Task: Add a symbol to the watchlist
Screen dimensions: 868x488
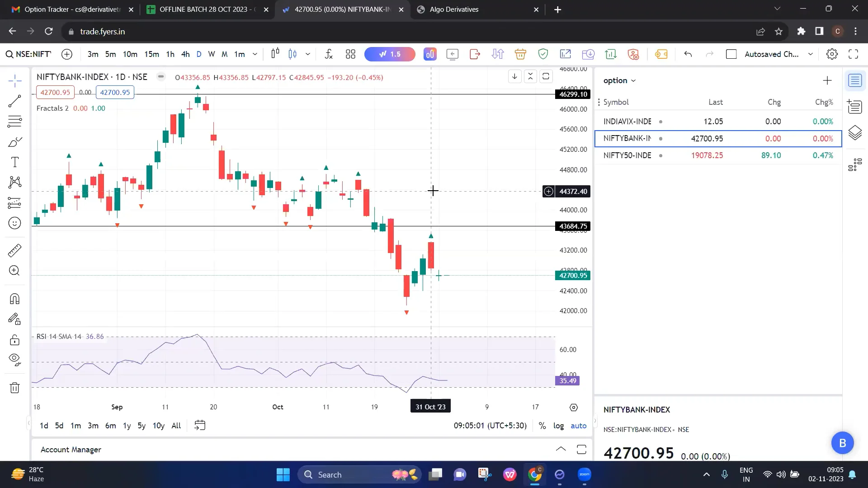Action: point(827,80)
